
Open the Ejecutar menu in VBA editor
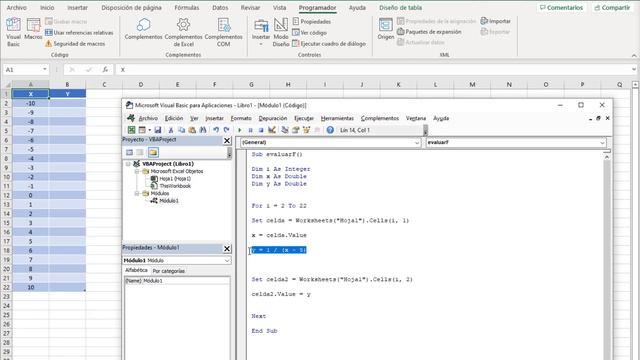pos(304,118)
